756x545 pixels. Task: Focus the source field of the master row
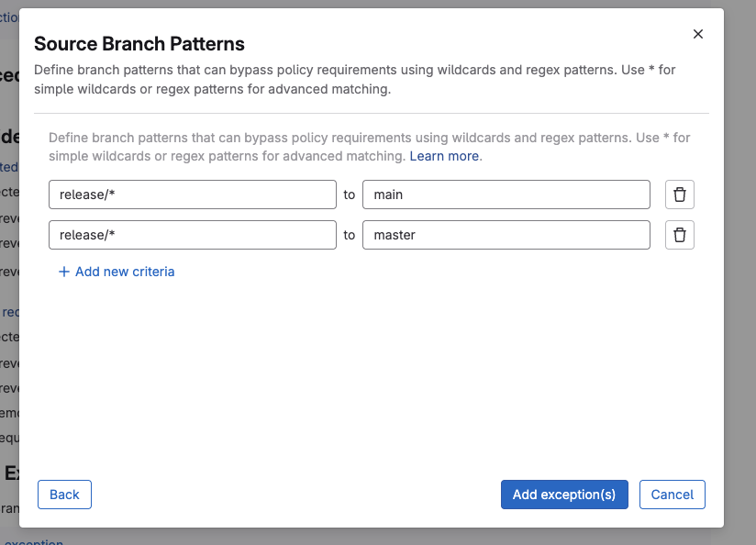click(193, 235)
